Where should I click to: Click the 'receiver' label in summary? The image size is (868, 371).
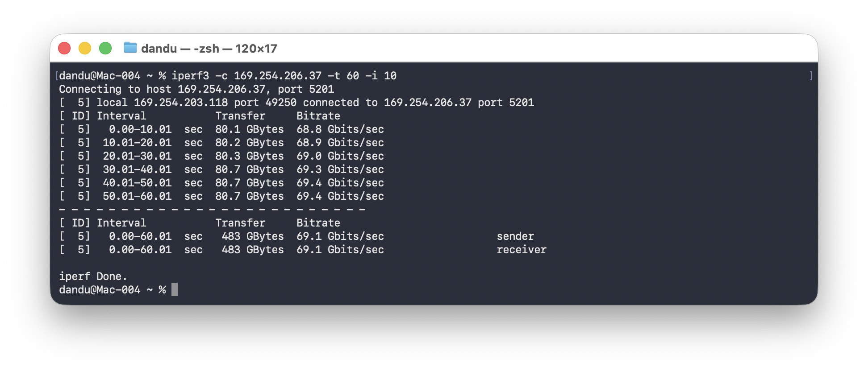tap(522, 250)
